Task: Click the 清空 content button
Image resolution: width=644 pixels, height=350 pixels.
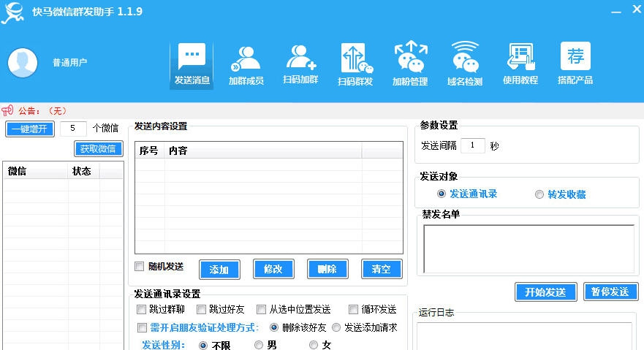Action: click(x=382, y=269)
